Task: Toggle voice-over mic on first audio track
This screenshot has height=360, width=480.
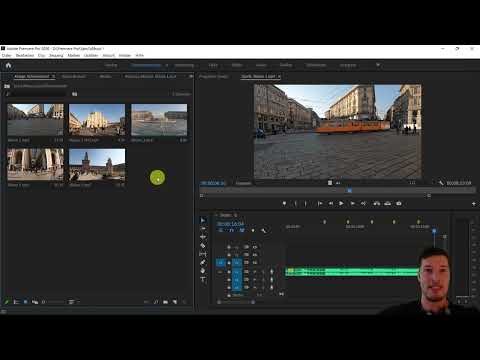Action: [x=271, y=272]
